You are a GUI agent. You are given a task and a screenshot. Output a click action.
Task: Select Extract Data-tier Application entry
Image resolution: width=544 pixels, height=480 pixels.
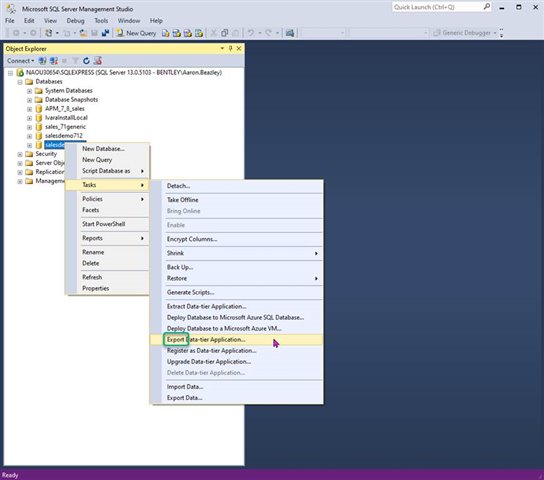(x=236, y=306)
